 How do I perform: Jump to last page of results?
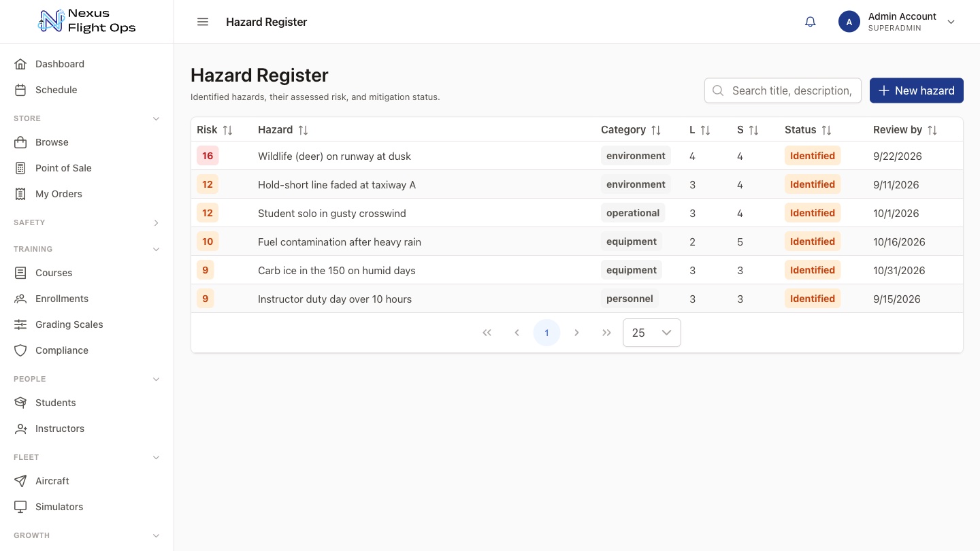[606, 333]
